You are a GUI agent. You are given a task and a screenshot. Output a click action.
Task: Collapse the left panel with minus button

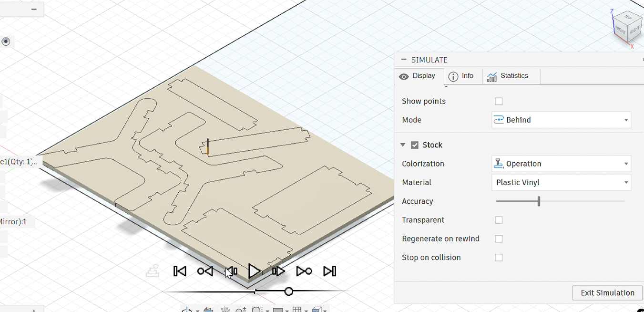coord(34,9)
